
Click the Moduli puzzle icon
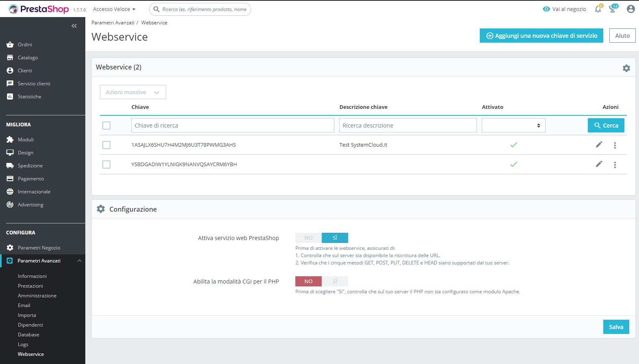tap(10, 140)
